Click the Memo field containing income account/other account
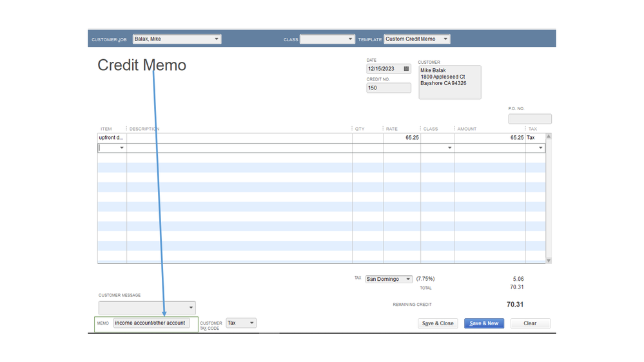This screenshot has width=644, height=362. 151,323
